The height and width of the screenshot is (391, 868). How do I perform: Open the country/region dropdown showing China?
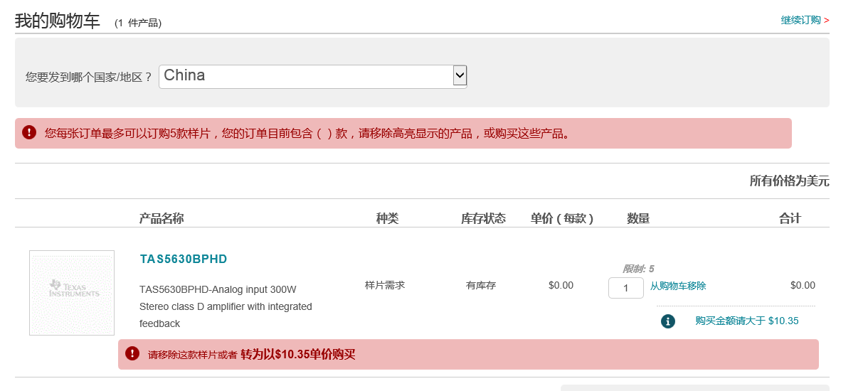click(x=313, y=76)
